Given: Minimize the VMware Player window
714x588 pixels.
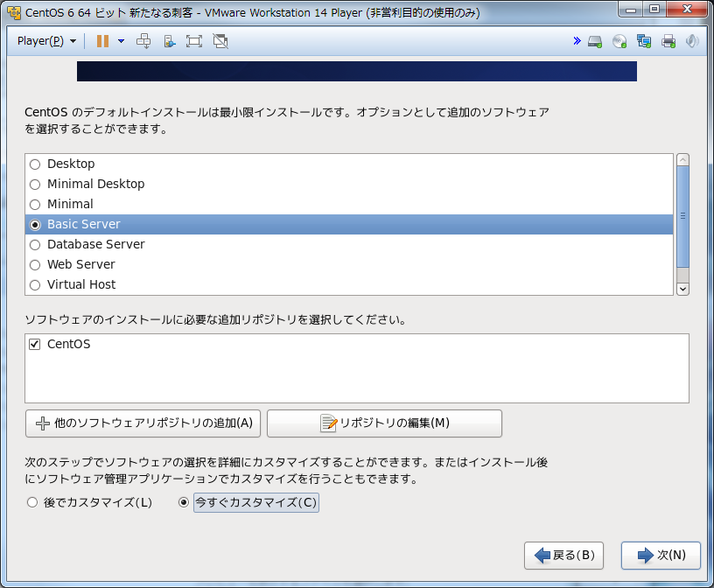Looking at the screenshot, I should pos(631,10).
